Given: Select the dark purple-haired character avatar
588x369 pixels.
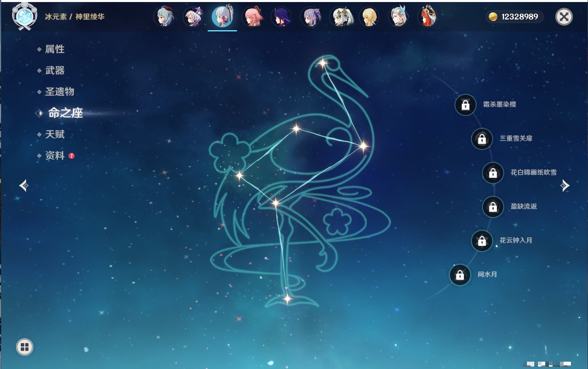Looking at the screenshot, I should tap(282, 17).
